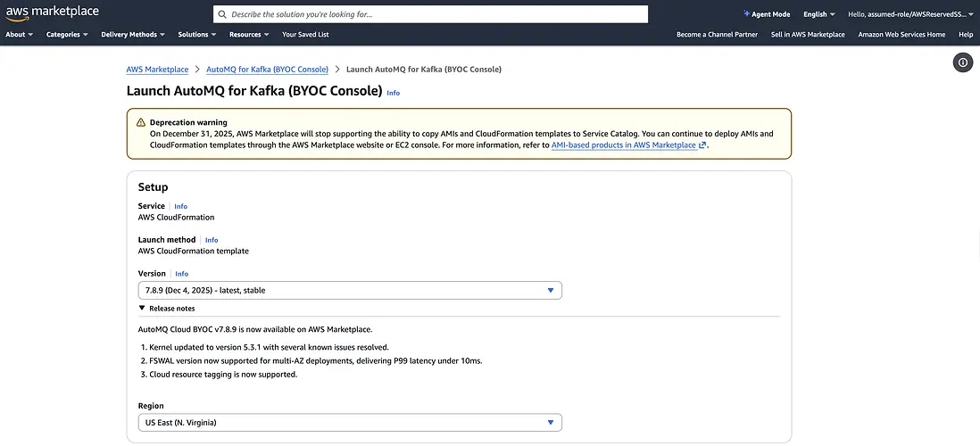This screenshot has height=446, width=980.
Task: Open AutoMQ for Kafka breadcrumb link
Action: tap(267, 70)
